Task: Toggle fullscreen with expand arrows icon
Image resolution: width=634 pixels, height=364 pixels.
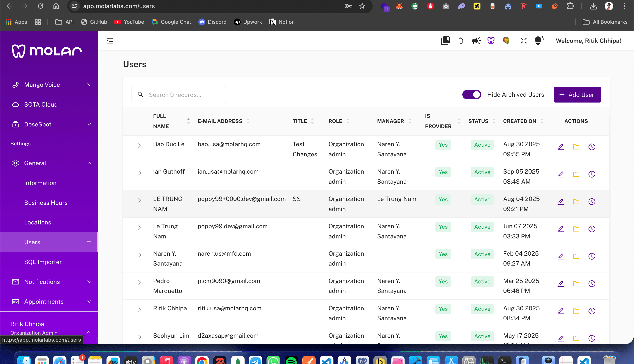Action: (524, 41)
